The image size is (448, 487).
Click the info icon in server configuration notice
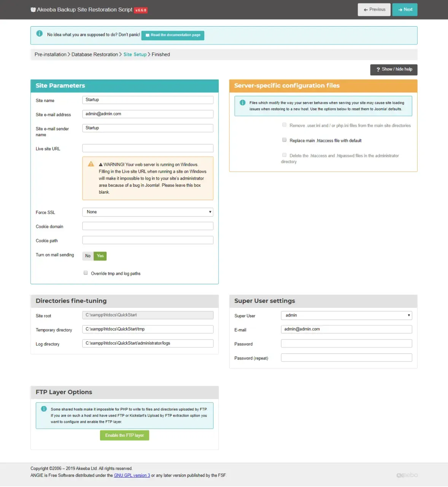pos(242,103)
